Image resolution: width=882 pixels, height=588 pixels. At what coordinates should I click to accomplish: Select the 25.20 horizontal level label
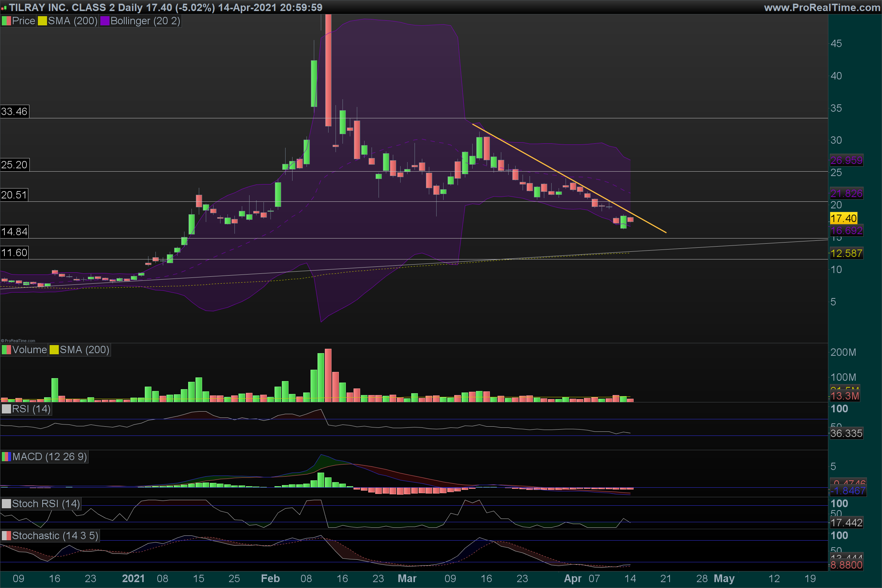14,165
